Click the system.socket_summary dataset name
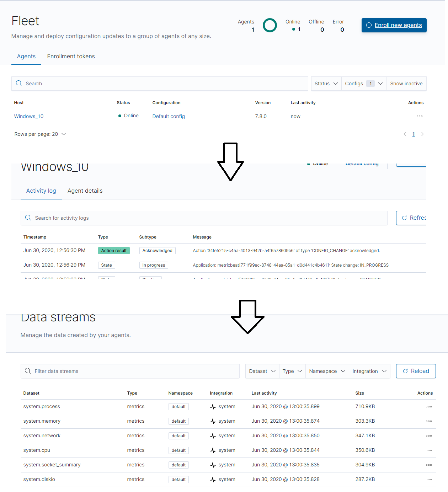The width and height of the screenshot is (448, 492). tap(52, 465)
